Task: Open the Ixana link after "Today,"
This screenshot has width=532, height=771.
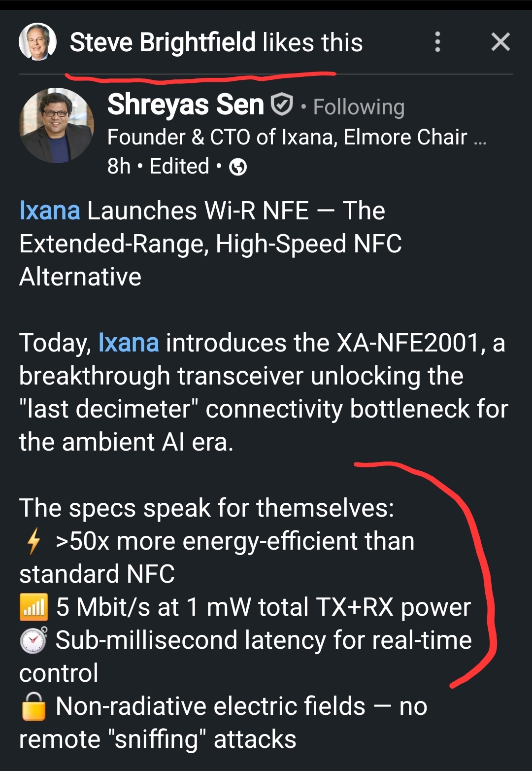Action: pyautogui.click(x=129, y=343)
